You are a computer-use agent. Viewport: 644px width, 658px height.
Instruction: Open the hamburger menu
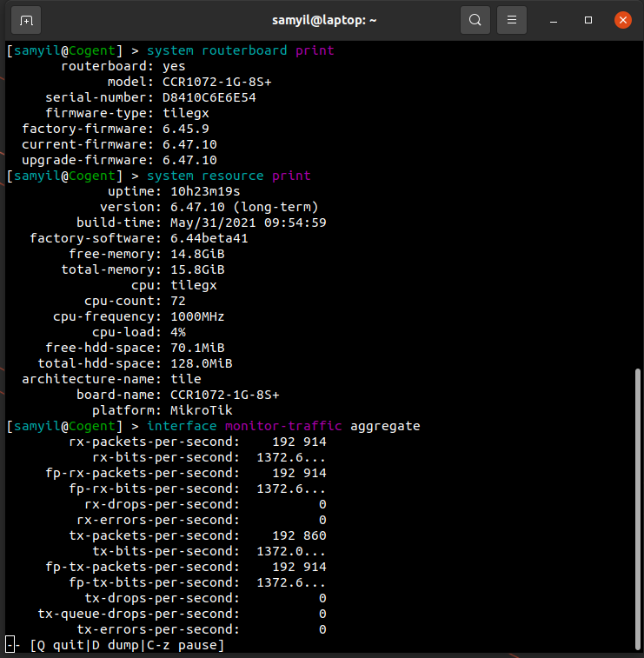[x=513, y=19]
